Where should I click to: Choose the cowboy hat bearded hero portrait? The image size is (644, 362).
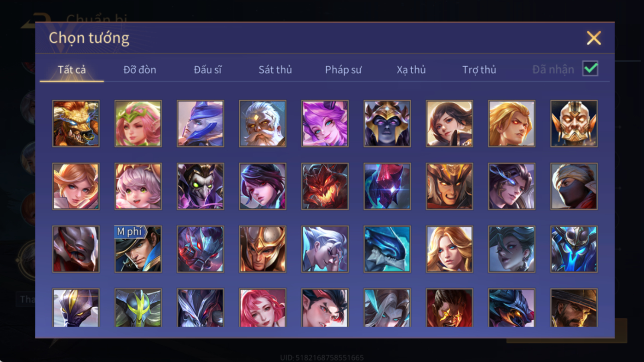tap(574, 308)
